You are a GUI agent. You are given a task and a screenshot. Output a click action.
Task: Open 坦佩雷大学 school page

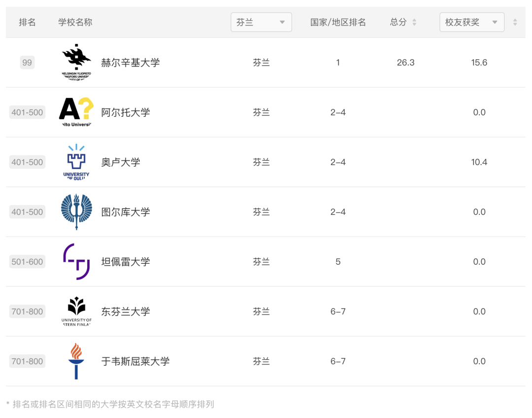click(x=126, y=262)
